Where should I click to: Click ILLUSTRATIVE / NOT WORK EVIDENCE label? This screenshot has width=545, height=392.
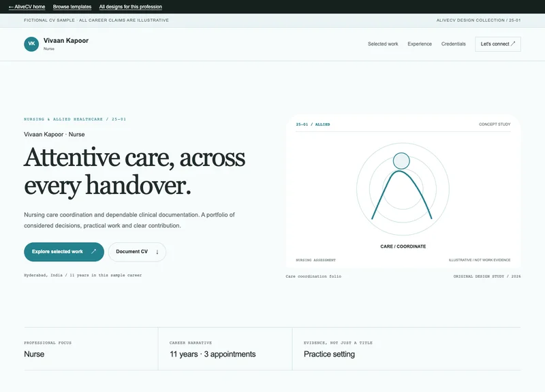tap(480, 260)
